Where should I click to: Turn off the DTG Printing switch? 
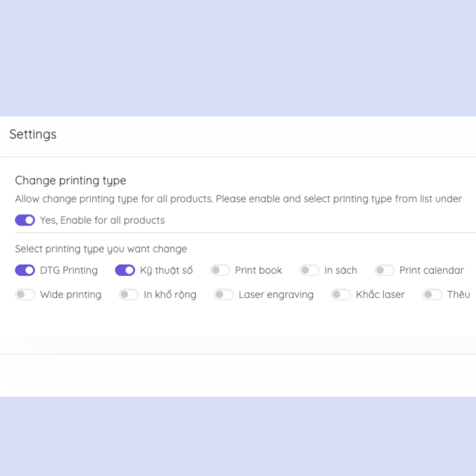[25, 270]
